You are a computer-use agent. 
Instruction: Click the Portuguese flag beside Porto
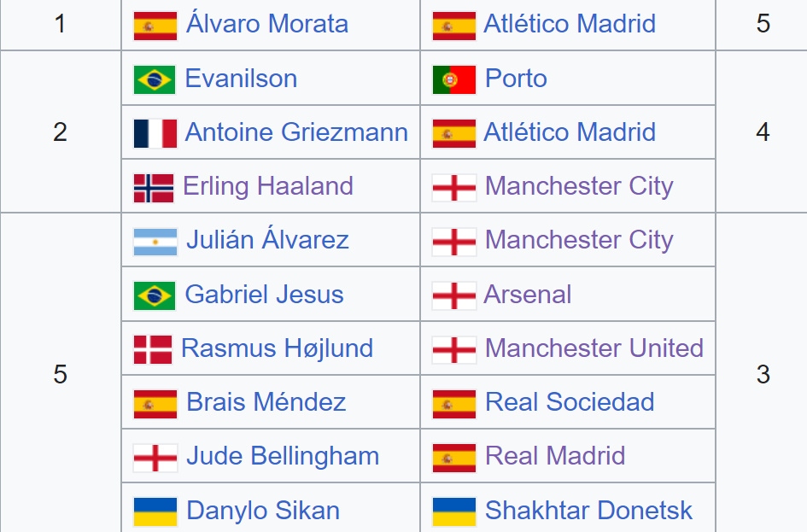(x=453, y=79)
